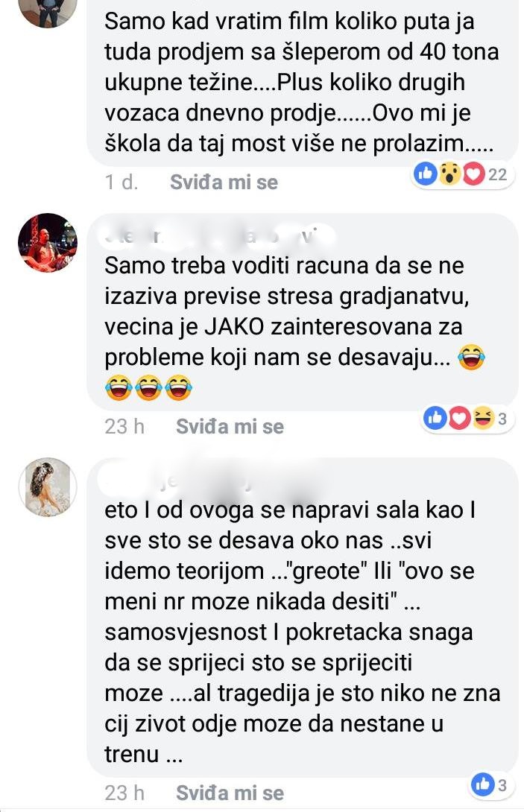Open the guitarist's profile picture
524x812 pixels.
(x=48, y=242)
